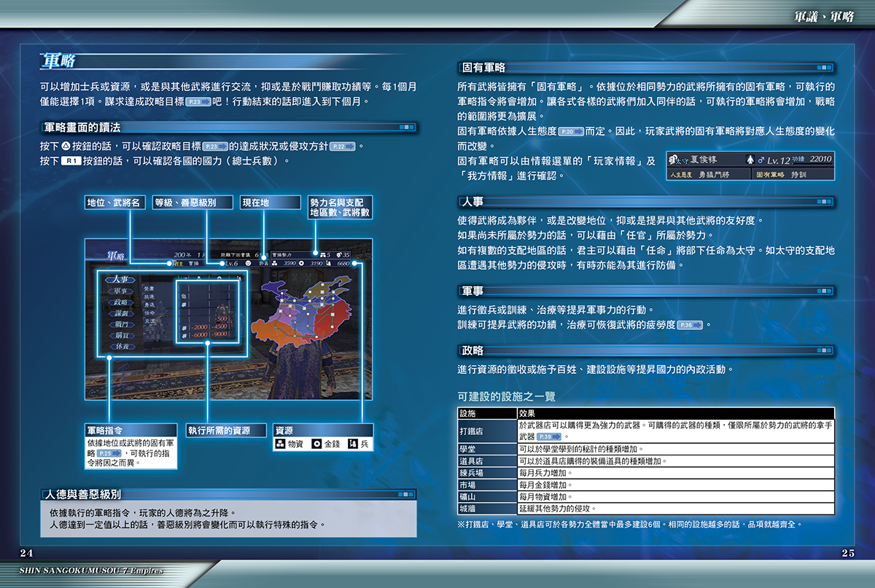875x588 pixels.
Task: Click the R1 button icon
Action: 70,161
